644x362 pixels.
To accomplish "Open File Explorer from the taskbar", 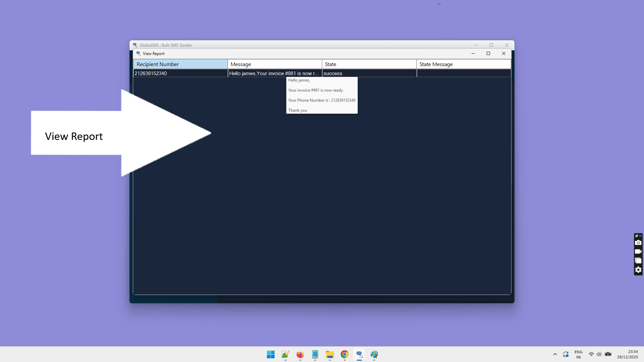I will click(x=330, y=354).
